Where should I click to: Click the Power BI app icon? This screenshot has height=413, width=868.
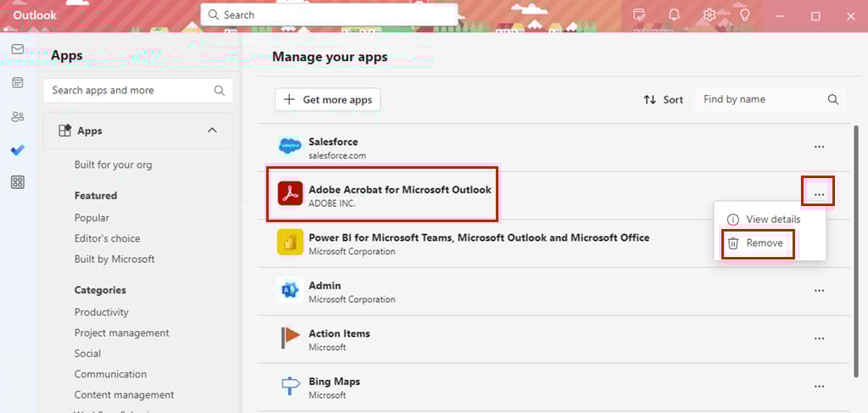290,242
